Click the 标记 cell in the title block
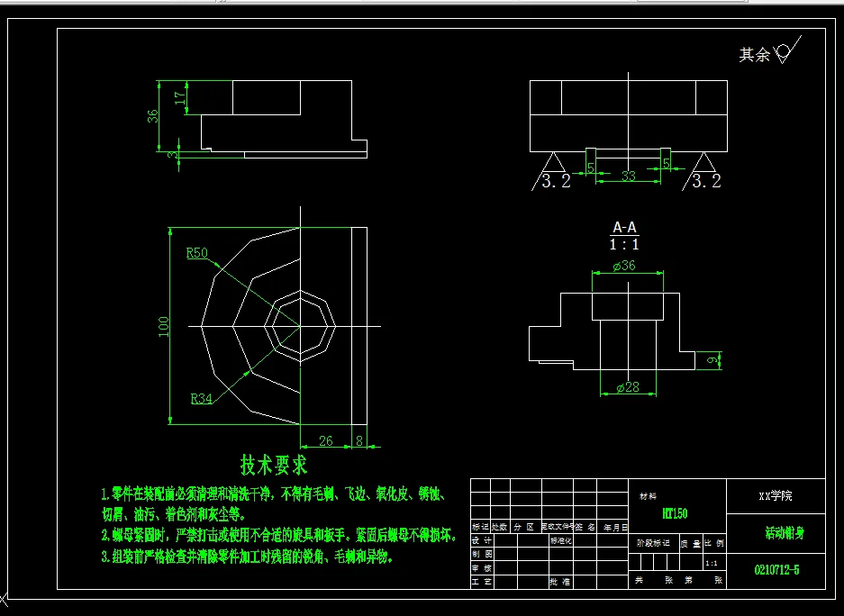 pos(480,527)
